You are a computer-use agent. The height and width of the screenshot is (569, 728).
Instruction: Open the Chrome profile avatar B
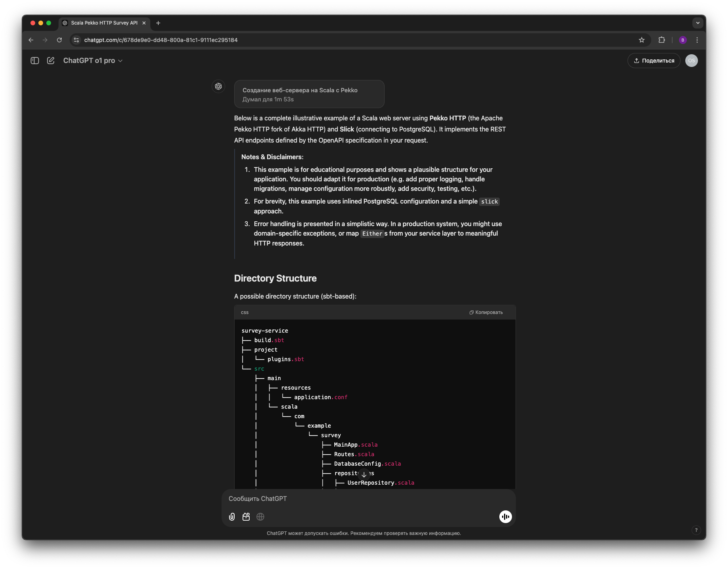tap(682, 40)
